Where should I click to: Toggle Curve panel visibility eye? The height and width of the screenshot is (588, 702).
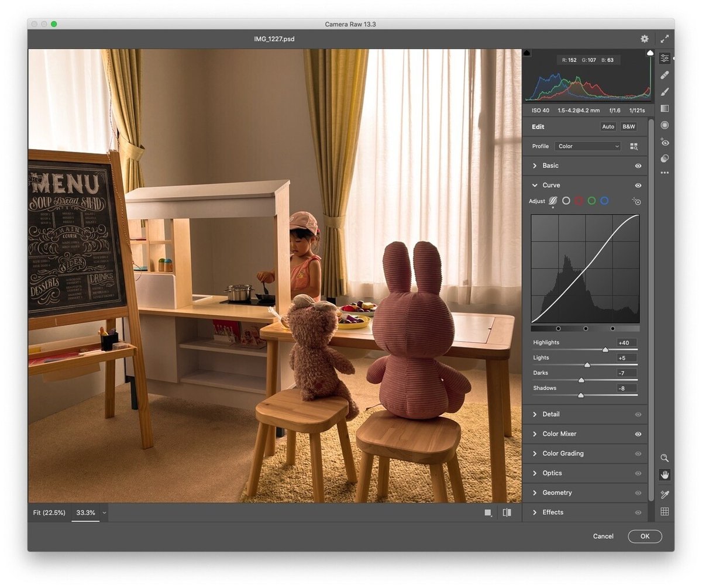tap(638, 185)
